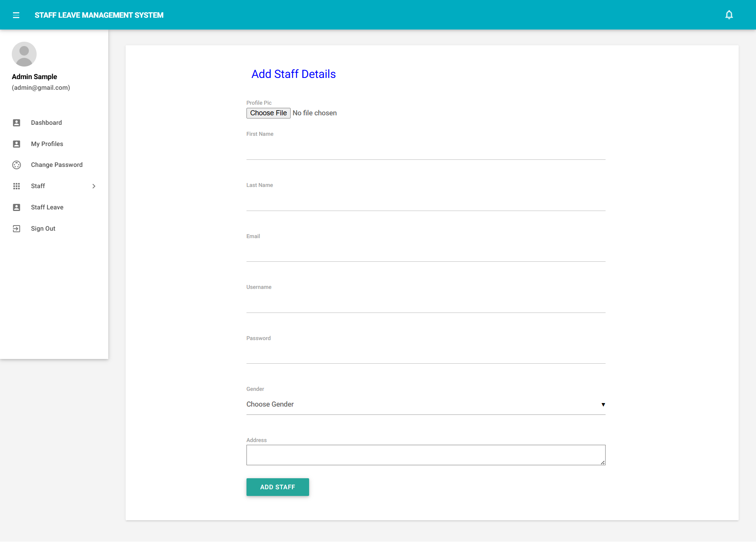Image resolution: width=756 pixels, height=542 pixels.
Task: Go to the My Profiles menu item
Action: (47, 144)
